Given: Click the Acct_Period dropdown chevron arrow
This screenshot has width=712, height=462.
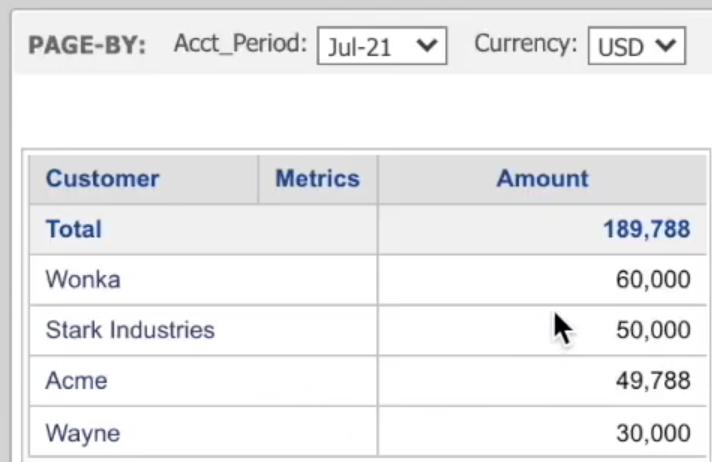Looking at the screenshot, I should pos(427,45).
